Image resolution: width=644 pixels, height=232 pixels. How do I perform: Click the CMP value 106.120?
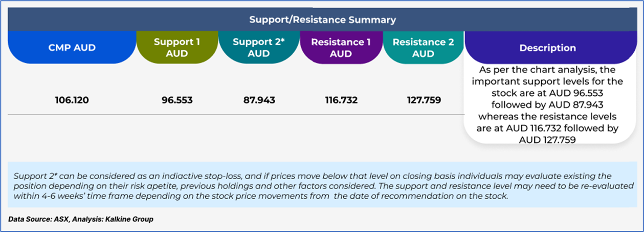(x=72, y=100)
